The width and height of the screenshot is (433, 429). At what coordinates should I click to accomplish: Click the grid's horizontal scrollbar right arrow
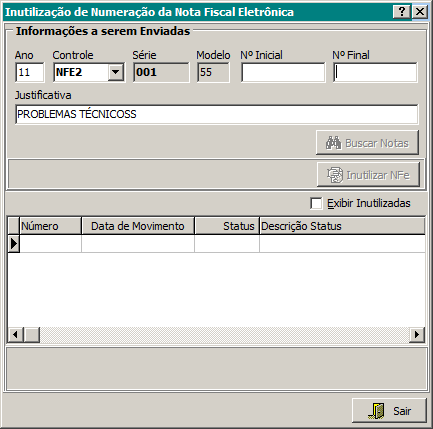[417, 334]
